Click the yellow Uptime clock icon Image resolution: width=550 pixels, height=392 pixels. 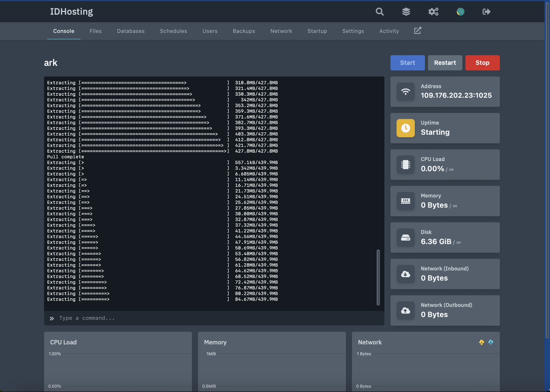(x=406, y=128)
